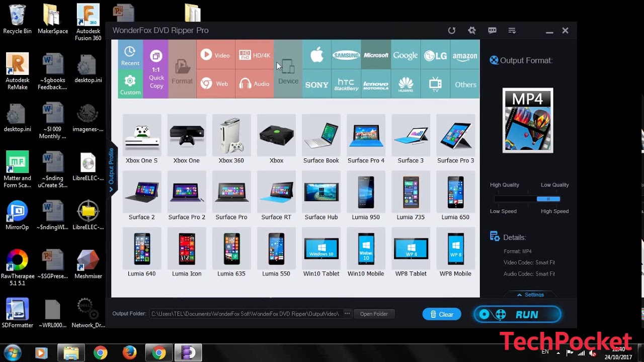
Task: Click the MP4 output format thumbnail
Action: coord(528,121)
